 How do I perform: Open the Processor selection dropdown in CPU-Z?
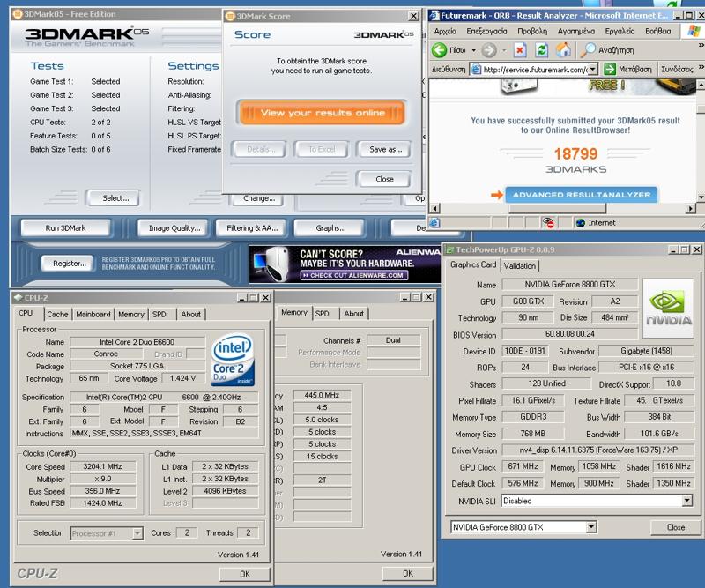[137, 533]
